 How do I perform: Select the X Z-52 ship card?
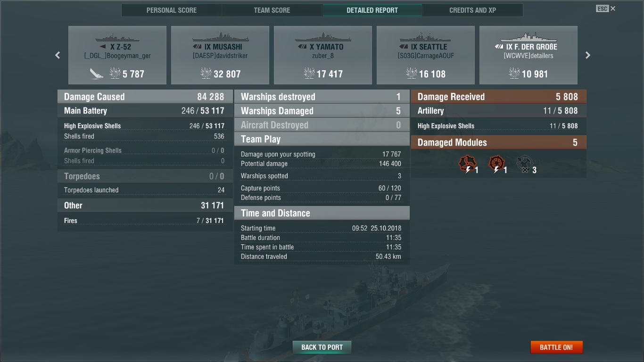[x=117, y=55]
